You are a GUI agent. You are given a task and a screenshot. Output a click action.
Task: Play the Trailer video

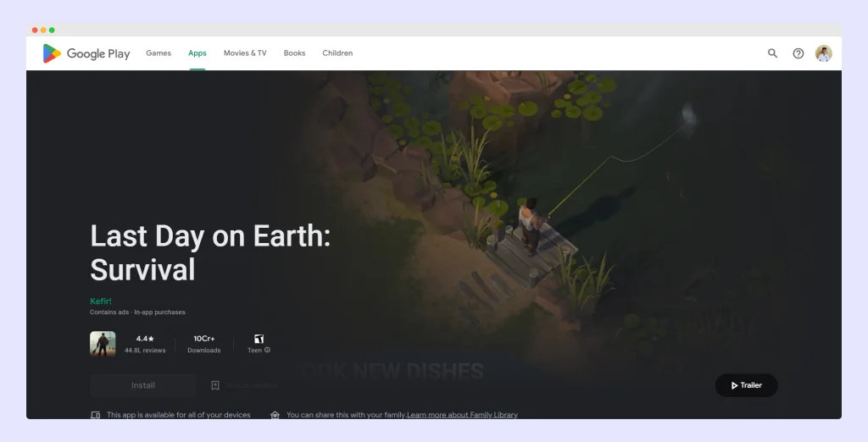(746, 385)
